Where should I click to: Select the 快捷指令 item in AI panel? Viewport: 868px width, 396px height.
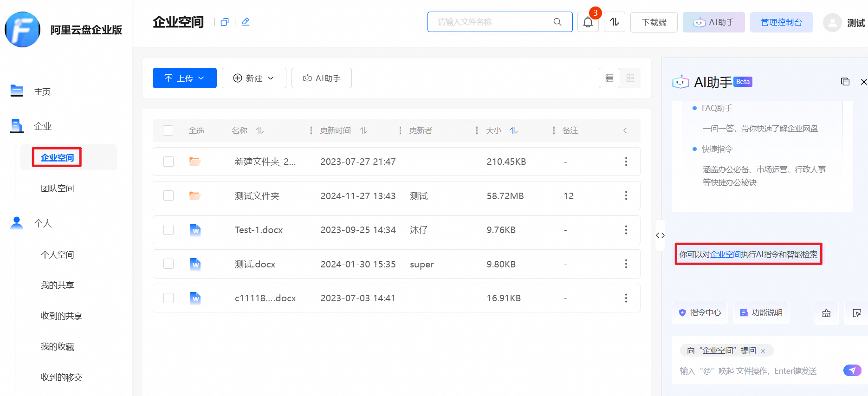(717, 149)
